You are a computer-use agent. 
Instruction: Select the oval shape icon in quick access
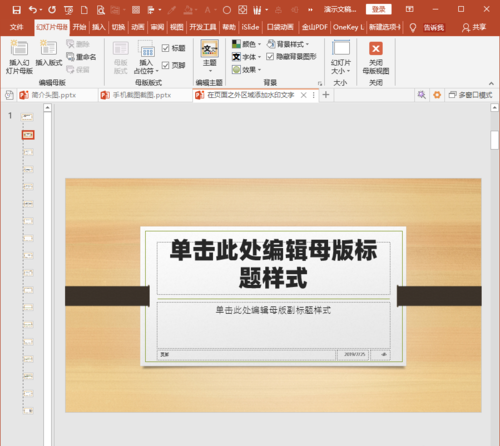pyautogui.click(x=227, y=10)
